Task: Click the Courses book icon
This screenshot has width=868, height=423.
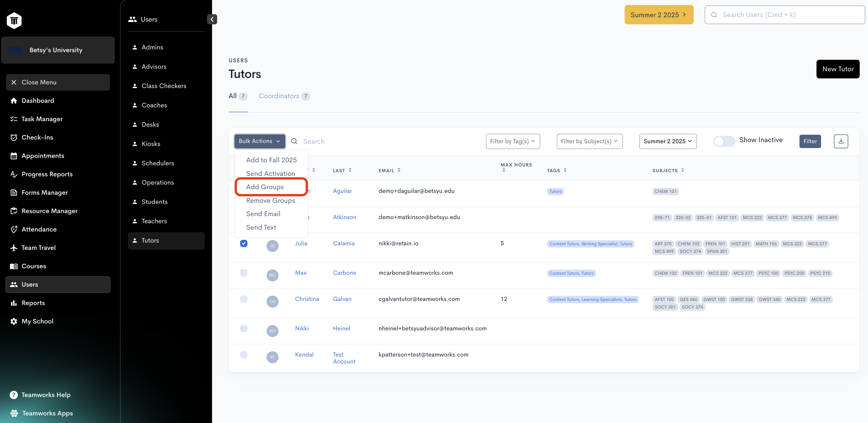Action: point(14,266)
